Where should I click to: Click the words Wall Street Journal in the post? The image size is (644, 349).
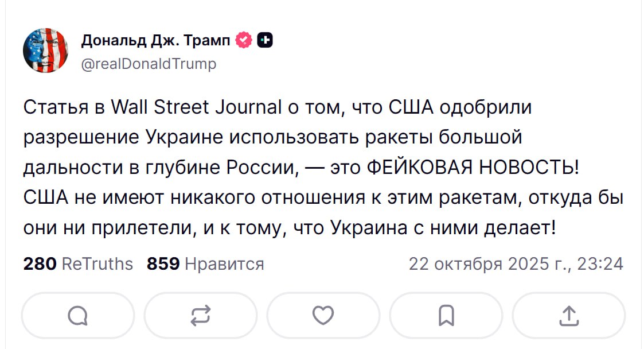[196, 107]
